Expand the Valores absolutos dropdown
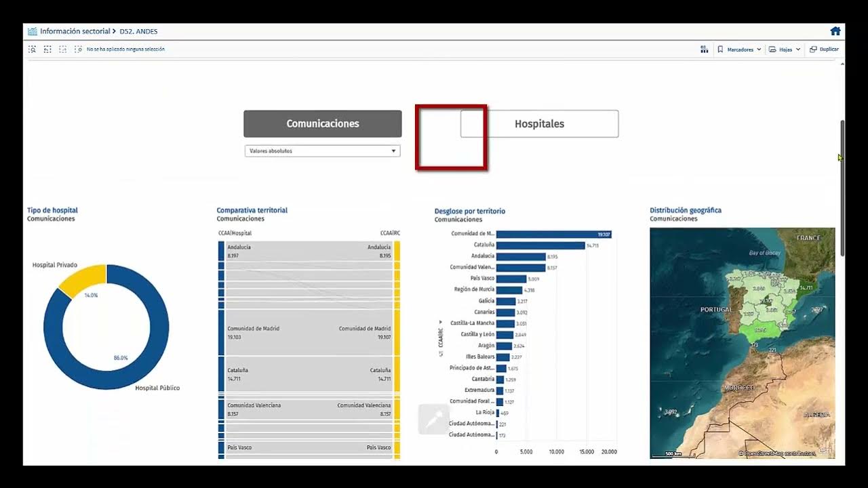The width and height of the screenshot is (868, 488). coord(322,151)
